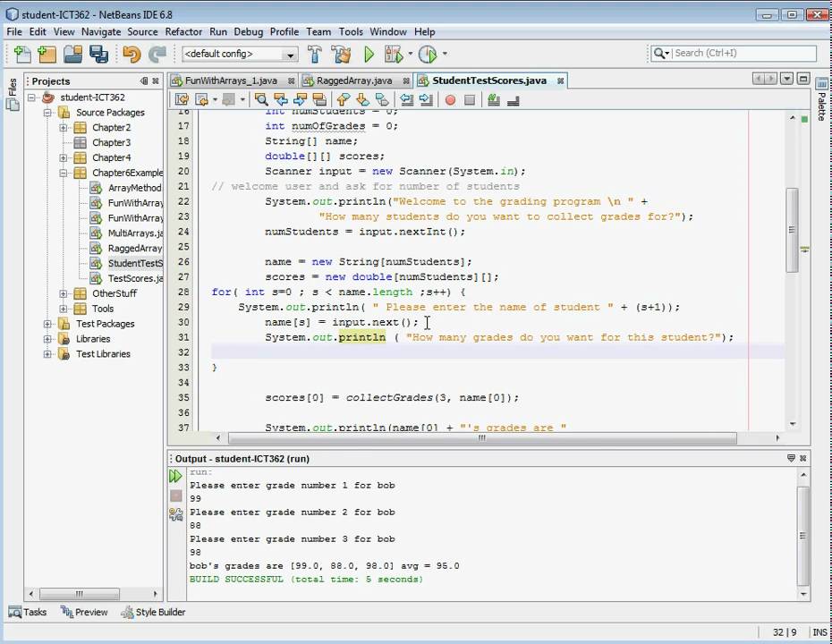Viewport: 832px width, 644px height.
Task: Click the Find Selection magnifier icon
Action: pyautogui.click(x=260, y=99)
